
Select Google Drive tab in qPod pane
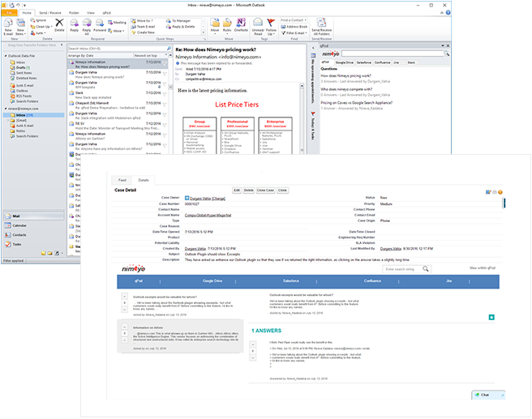[x=345, y=62]
